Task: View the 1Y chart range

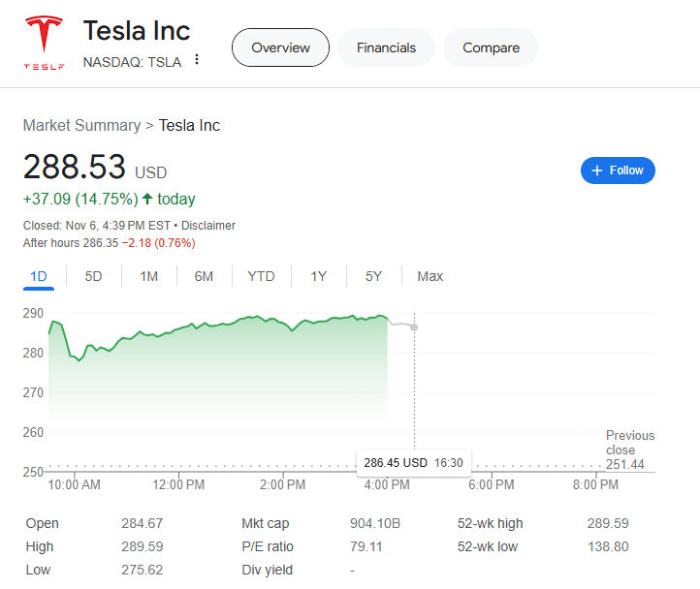Action: tap(318, 277)
